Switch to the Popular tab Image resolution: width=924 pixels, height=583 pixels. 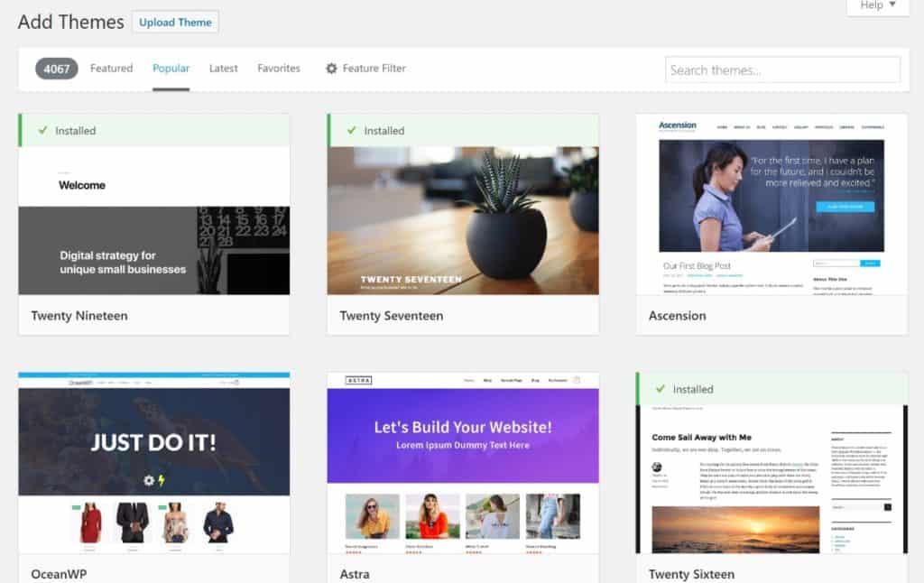click(171, 69)
